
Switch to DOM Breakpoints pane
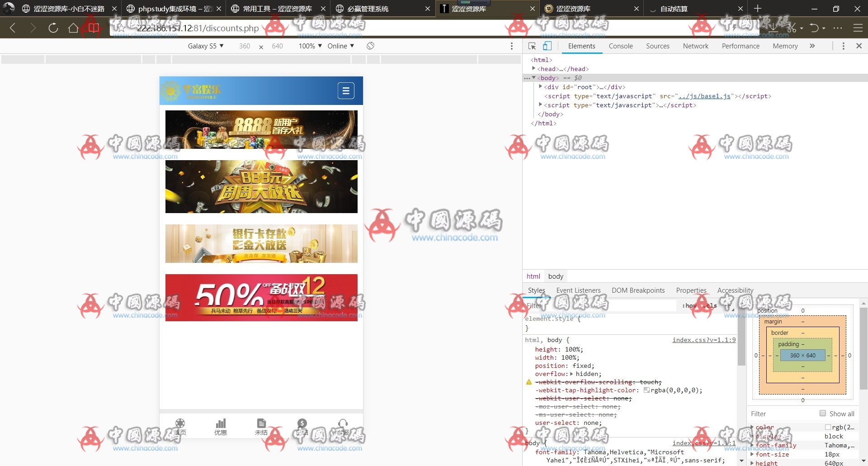click(x=638, y=290)
